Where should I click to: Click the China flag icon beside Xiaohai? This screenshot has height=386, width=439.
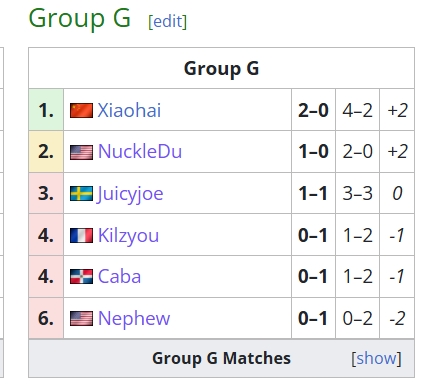(81, 110)
